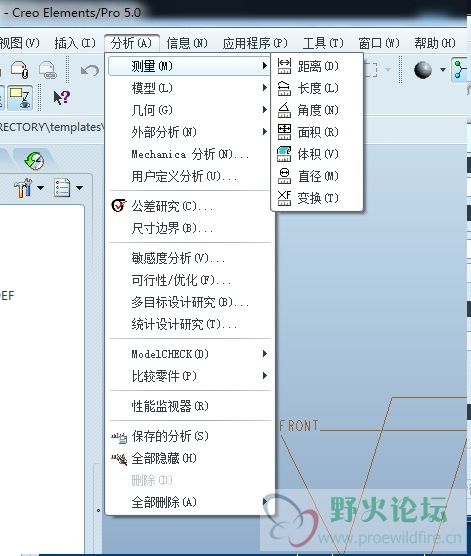Open the Help (帮助) menu
471x556 pixels.
pos(435,43)
